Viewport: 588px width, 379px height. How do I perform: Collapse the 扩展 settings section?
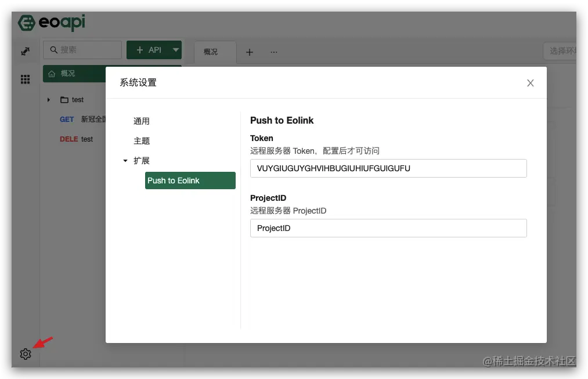point(125,160)
